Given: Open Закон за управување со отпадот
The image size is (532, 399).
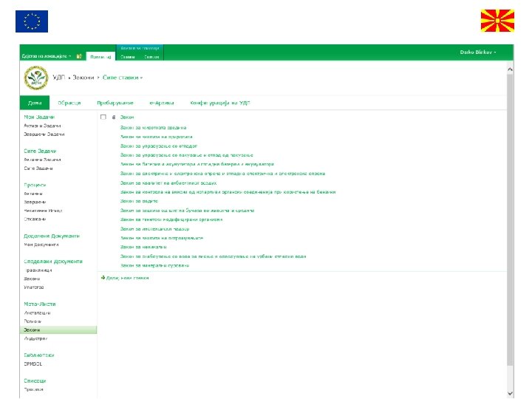Looking at the screenshot, I should 158,146.
